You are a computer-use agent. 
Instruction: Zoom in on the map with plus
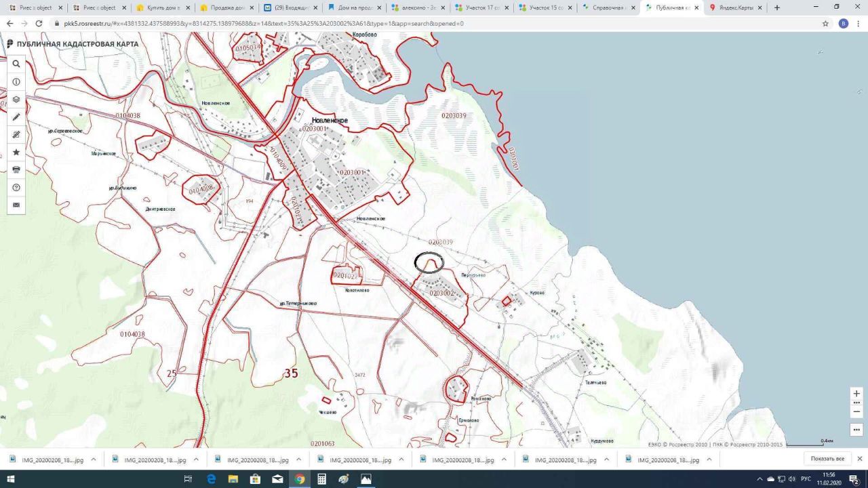856,394
